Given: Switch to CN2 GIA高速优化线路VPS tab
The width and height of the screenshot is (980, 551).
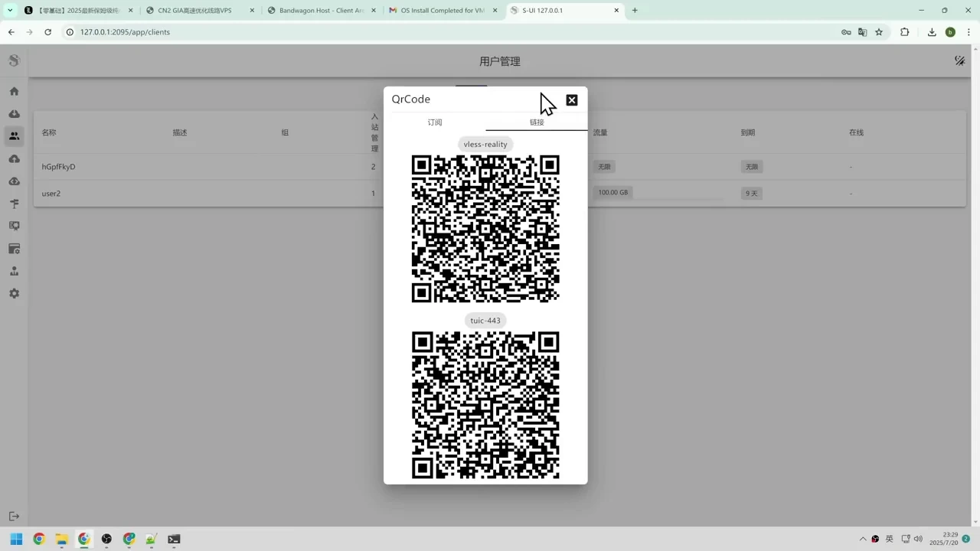Looking at the screenshot, I should [201, 11].
